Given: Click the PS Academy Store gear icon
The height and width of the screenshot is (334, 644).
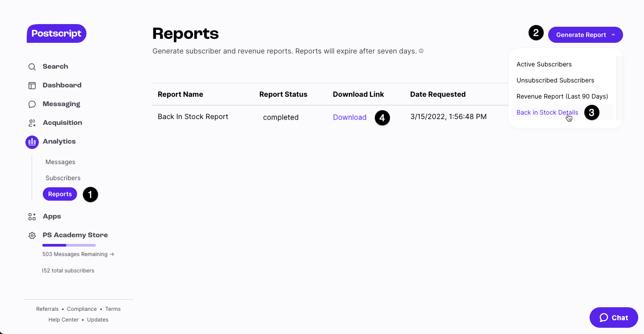Looking at the screenshot, I should coord(32,235).
